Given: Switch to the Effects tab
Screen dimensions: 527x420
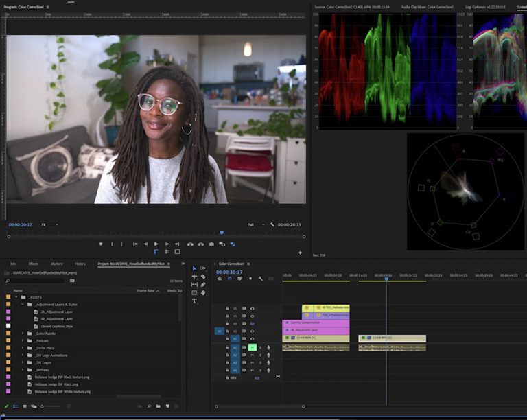Looking at the screenshot, I should 33,264.
